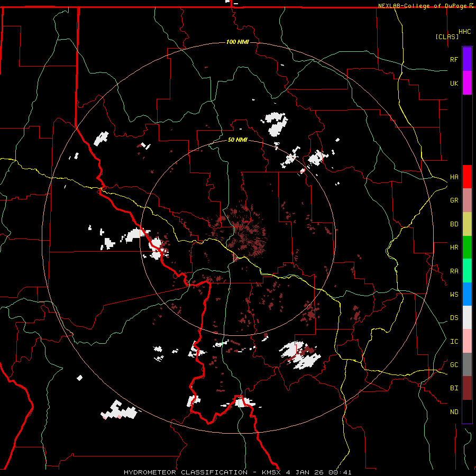Click the [CLAS] units label
This screenshot has width=476, height=476.
[x=447, y=36]
